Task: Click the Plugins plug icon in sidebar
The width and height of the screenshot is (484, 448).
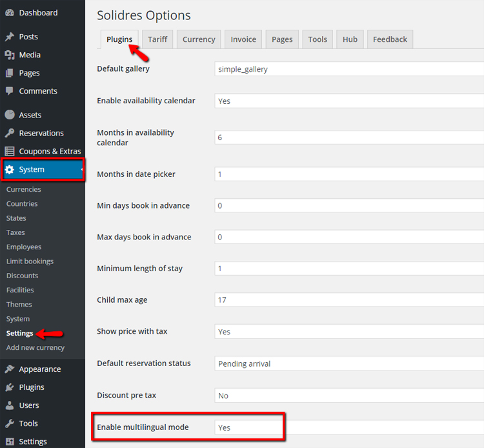Action: [x=10, y=387]
